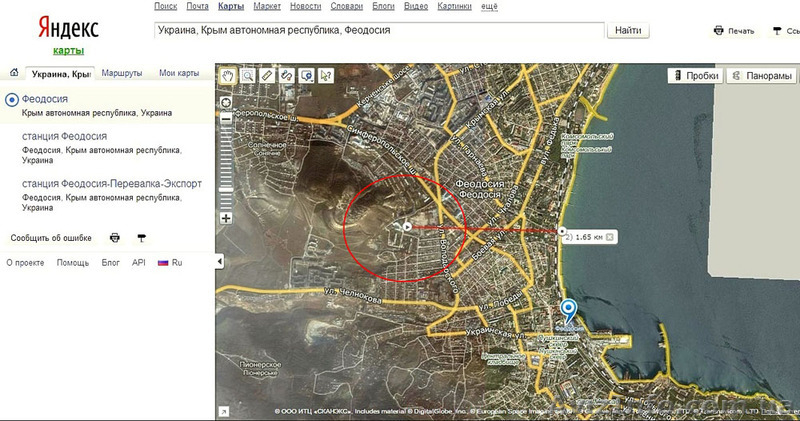Click the zoom out minus button

click(226, 118)
